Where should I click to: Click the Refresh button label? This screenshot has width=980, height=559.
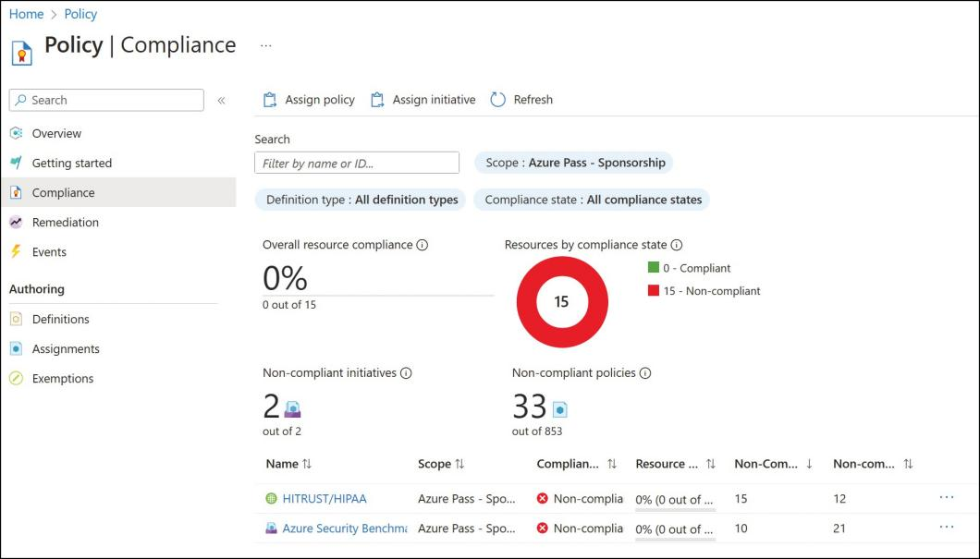533,100
